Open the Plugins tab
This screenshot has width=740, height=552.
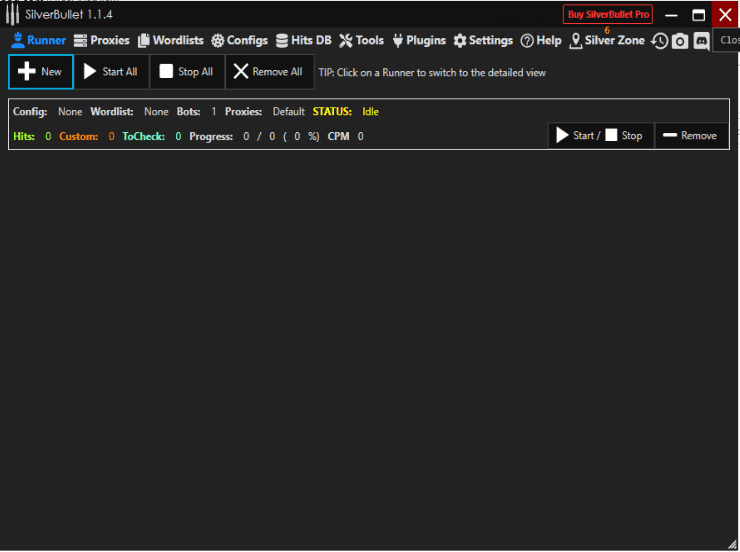click(x=419, y=41)
